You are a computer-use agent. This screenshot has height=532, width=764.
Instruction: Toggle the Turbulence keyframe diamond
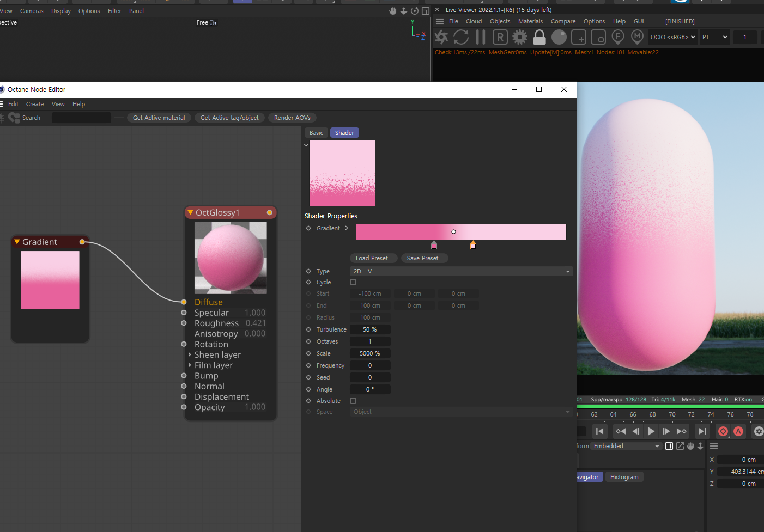[308, 329]
